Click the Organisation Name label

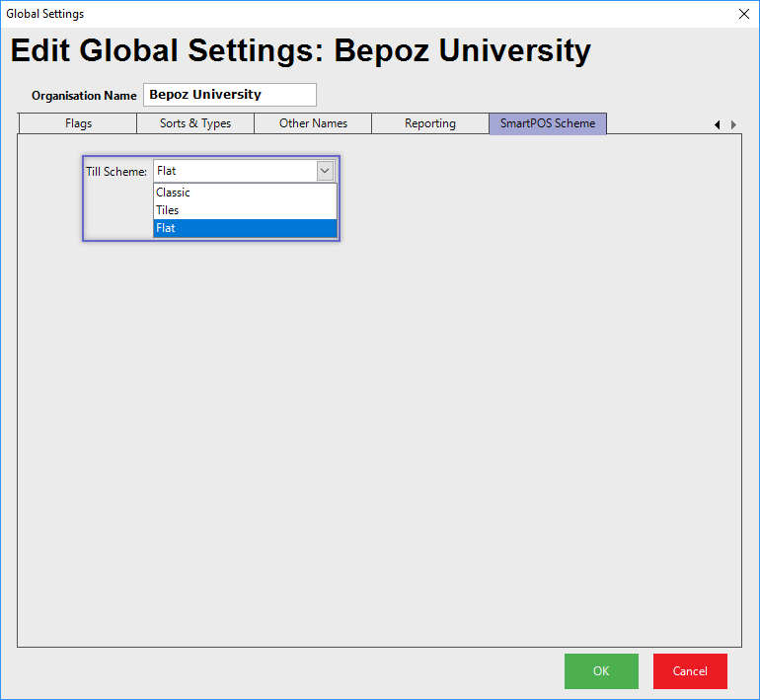[84, 96]
